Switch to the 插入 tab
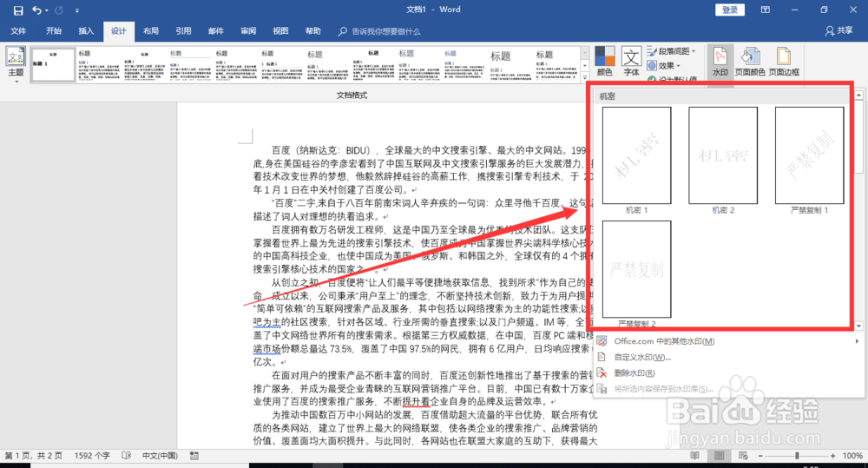Screen dimensions: 868x468 pyautogui.click(x=86, y=31)
